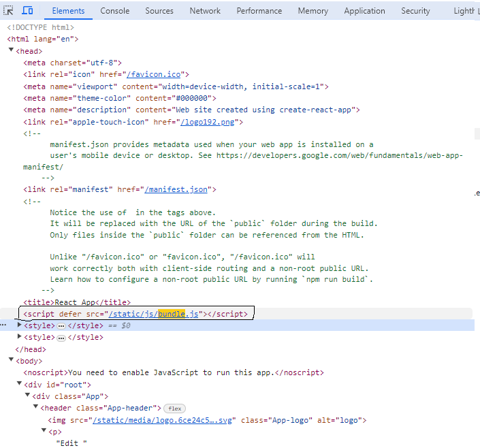Image resolution: width=480 pixels, height=448 pixels.
Task: Collapse the div class App node
Action: (x=27, y=395)
